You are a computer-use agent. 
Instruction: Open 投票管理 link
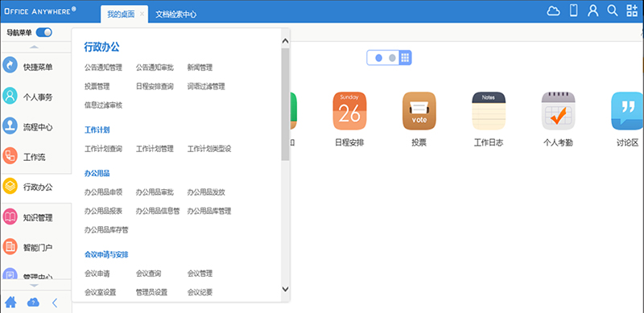[97, 86]
